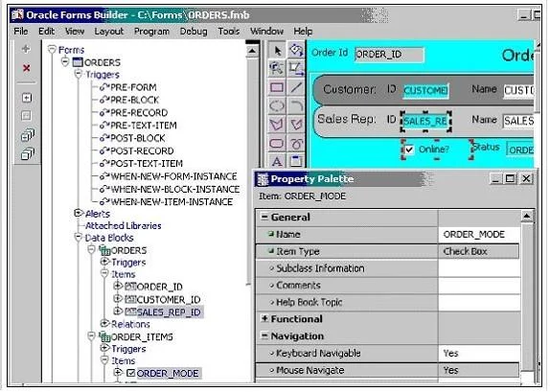Click the ORDER_ID field on canvas
Image resolution: width=550 pixels, height=392 pixels.
pos(389,55)
